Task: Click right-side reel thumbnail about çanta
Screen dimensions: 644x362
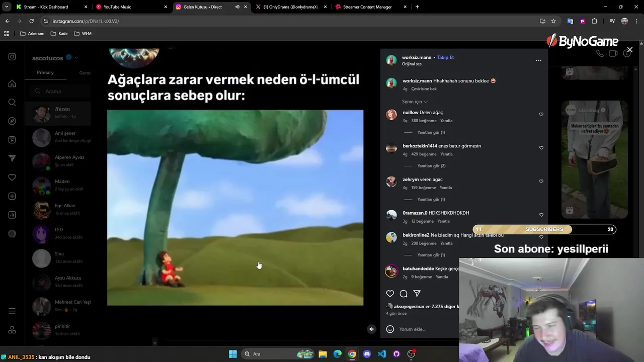Action: 595,159
